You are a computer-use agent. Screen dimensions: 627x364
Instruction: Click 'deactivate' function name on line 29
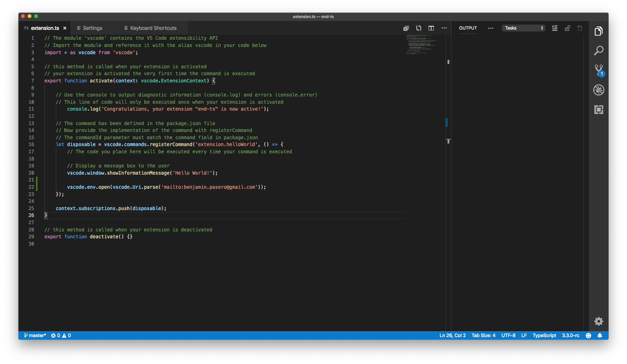(x=104, y=237)
